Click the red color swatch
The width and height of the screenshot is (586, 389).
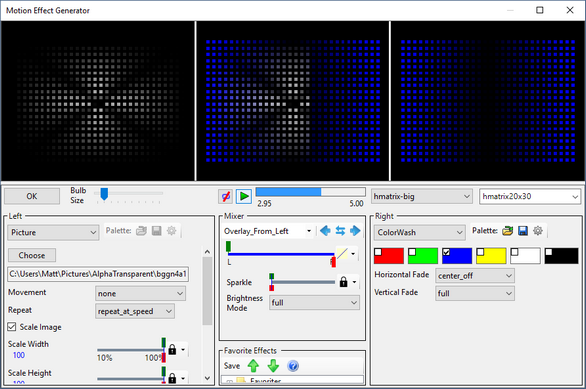pyautogui.click(x=389, y=256)
